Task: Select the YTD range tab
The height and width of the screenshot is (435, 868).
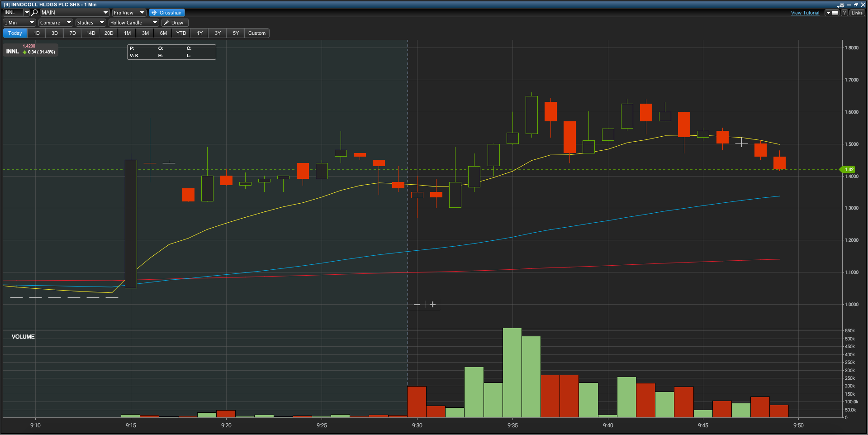Action: tap(181, 33)
